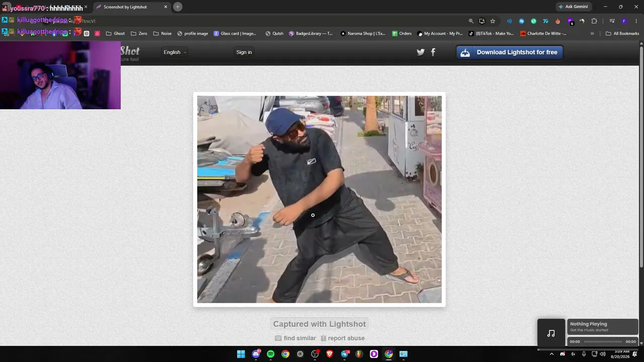Open the My Account bookmark
This screenshot has width=644, height=362.
tap(440, 34)
